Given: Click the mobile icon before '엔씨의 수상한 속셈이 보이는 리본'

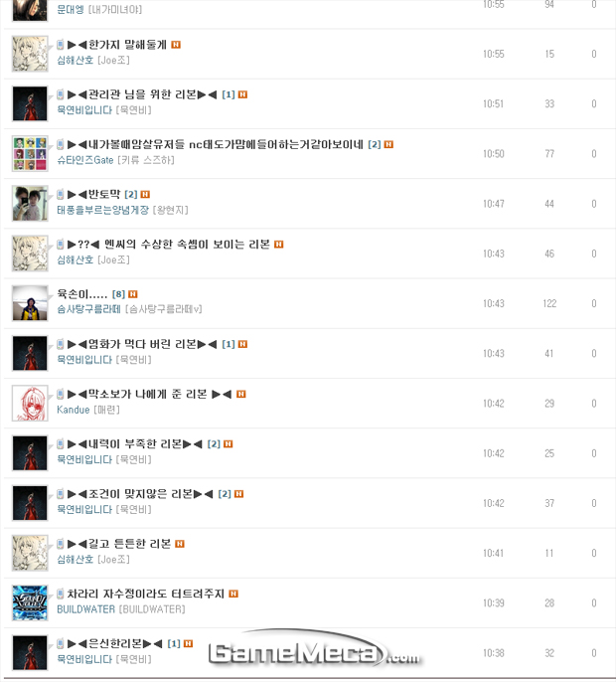Looking at the screenshot, I should click(61, 244).
